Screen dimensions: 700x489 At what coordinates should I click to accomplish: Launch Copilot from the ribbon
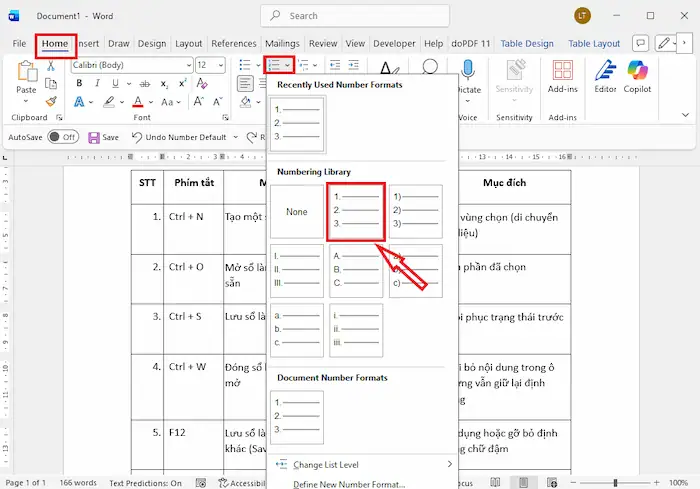[x=638, y=76]
